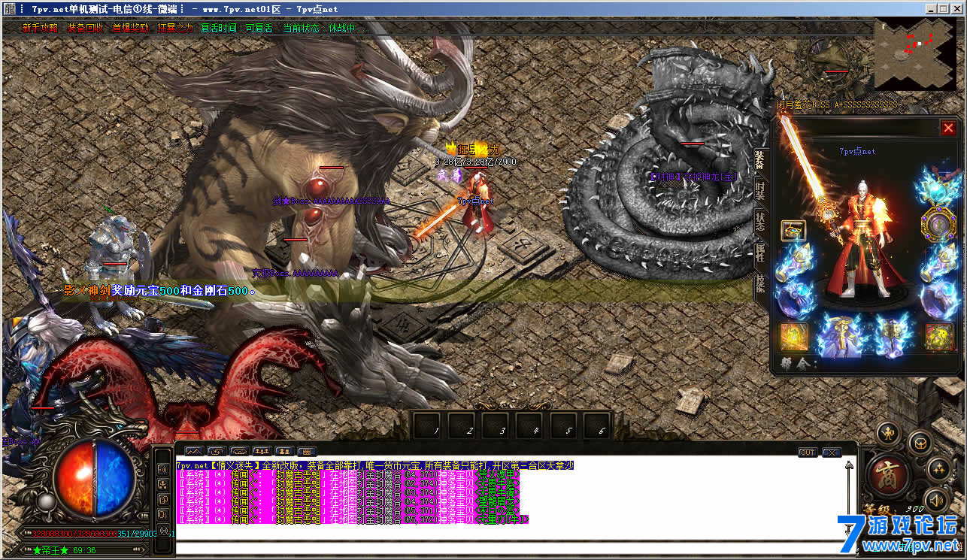The image size is (967, 560).
Task: Close the character equipment panel
Action: (x=948, y=128)
